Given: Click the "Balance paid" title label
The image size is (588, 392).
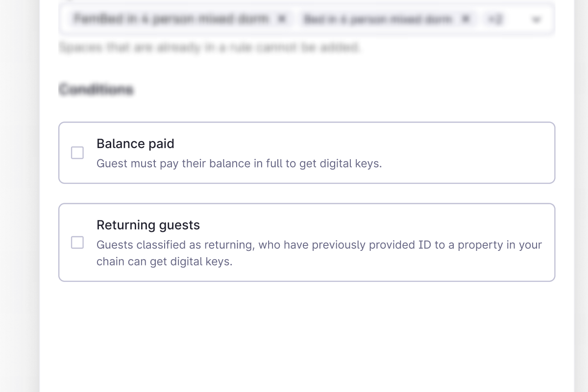Looking at the screenshot, I should click(135, 144).
